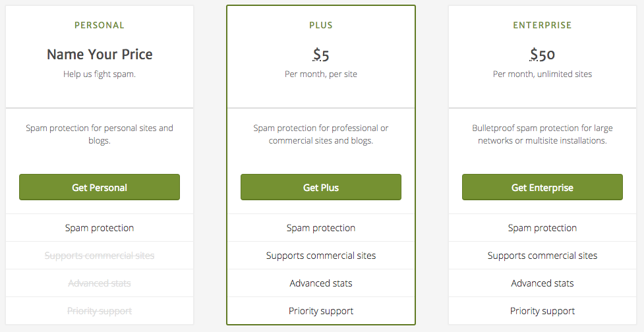644x332 pixels.
Task: Click the $5 Plus price
Action: pos(321,55)
